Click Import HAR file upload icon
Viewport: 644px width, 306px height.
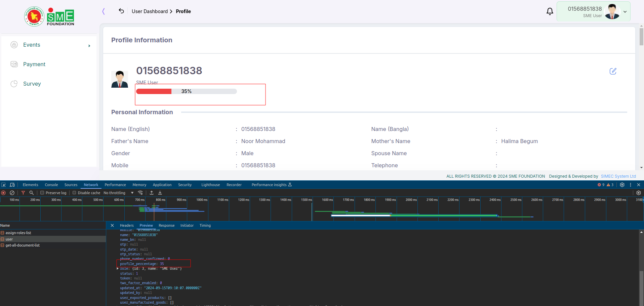[152, 193]
